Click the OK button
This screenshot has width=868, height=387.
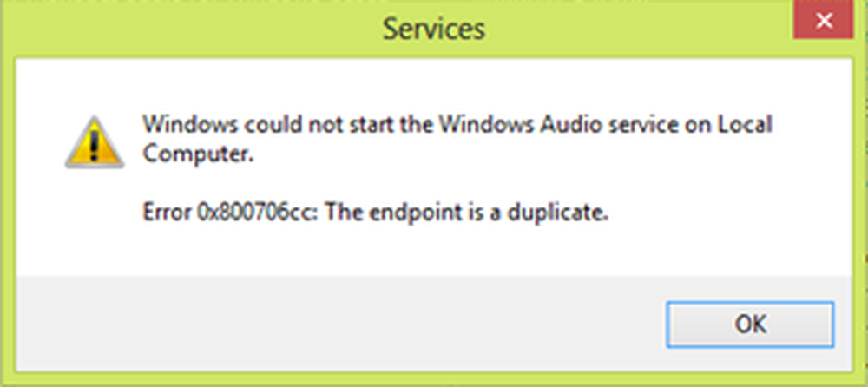pyautogui.click(x=750, y=324)
